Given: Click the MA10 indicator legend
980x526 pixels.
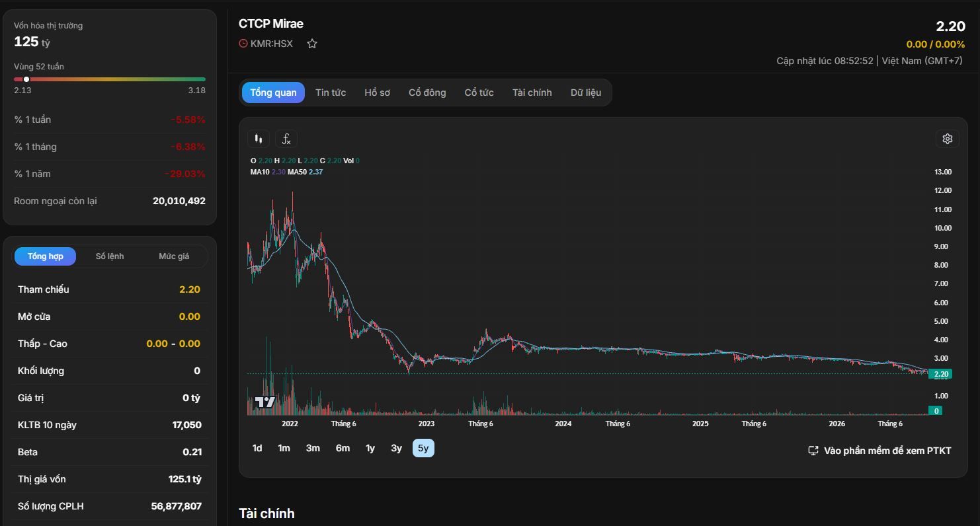Looking at the screenshot, I should pyautogui.click(x=268, y=172).
